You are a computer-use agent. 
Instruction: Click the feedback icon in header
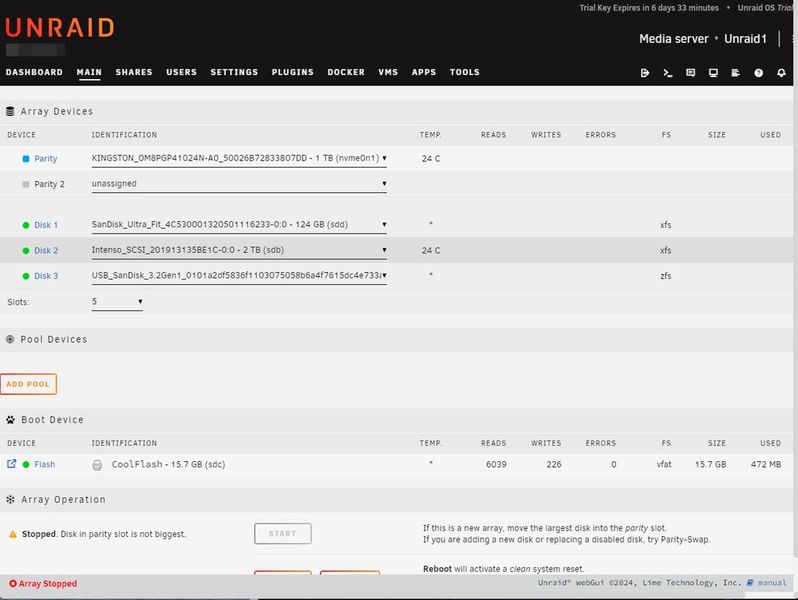click(691, 73)
